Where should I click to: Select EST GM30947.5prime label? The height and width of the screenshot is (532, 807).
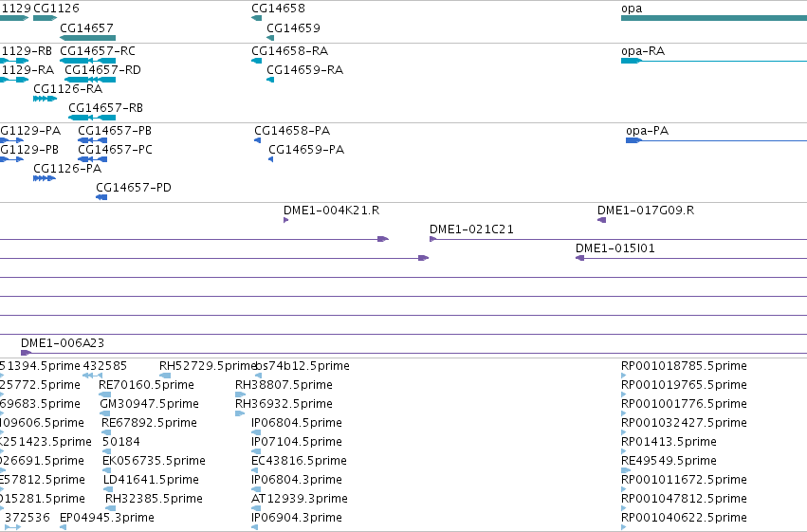[x=149, y=404]
